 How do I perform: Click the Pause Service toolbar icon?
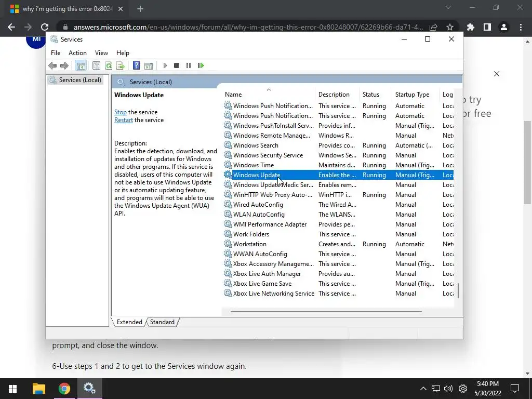188,65
